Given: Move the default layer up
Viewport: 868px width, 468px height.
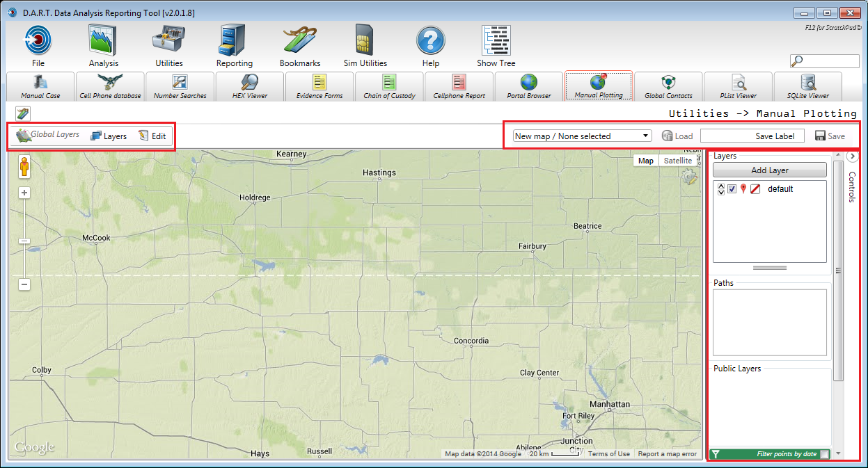Looking at the screenshot, I should click(x=720, y=186).
